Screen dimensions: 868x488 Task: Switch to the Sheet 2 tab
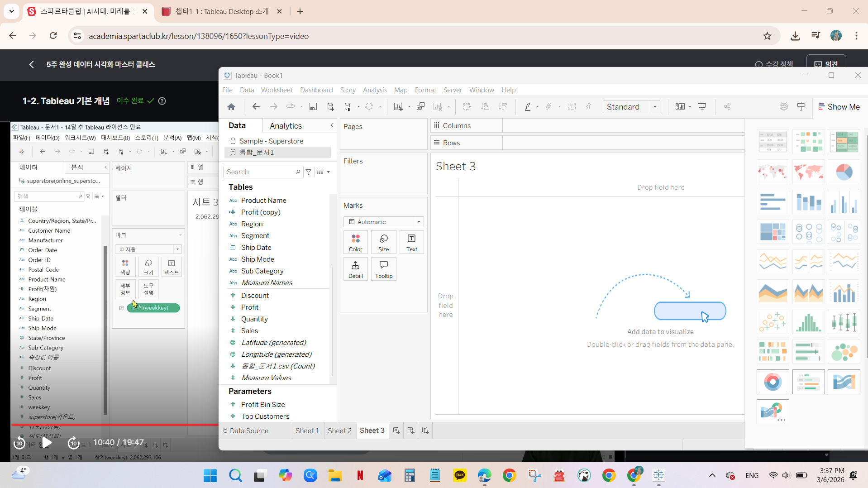(x=339, y=431)
